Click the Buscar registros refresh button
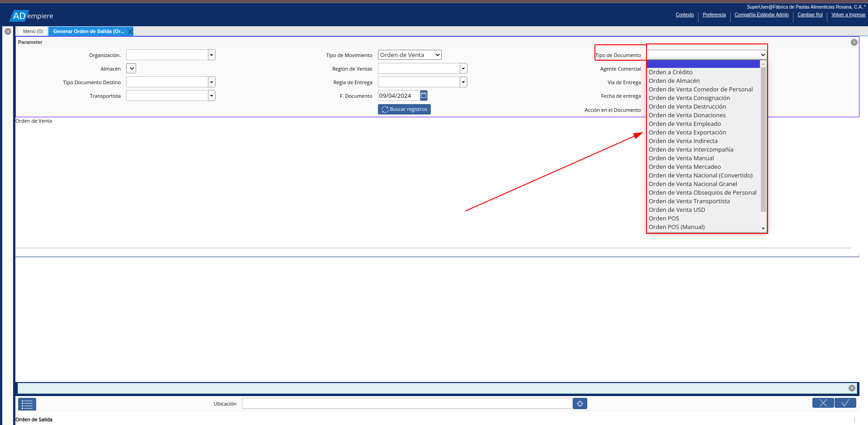 click(404, 109)
